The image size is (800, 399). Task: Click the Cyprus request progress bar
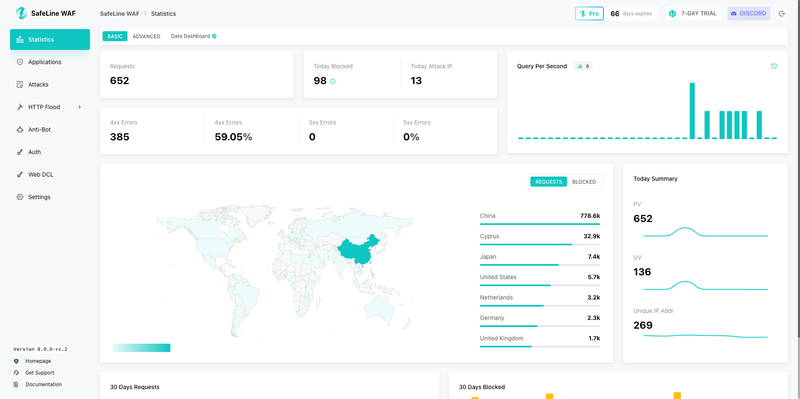coord(540,244)
